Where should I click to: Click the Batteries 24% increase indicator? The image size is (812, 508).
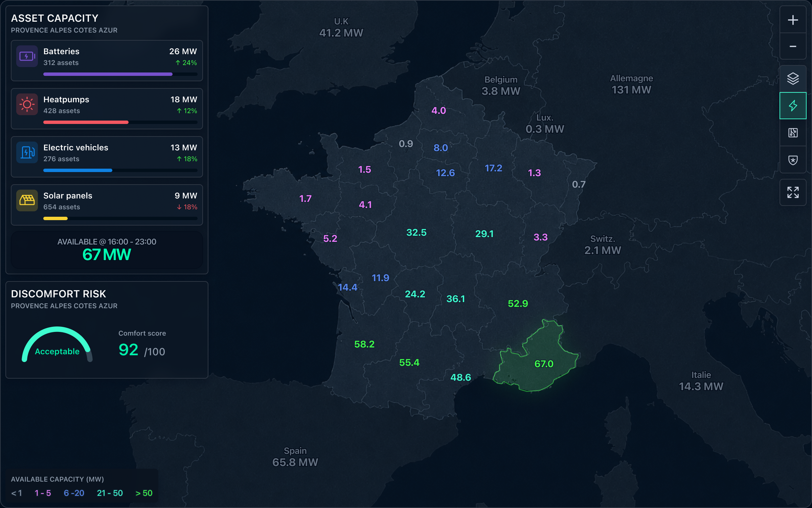coord(186,63)
